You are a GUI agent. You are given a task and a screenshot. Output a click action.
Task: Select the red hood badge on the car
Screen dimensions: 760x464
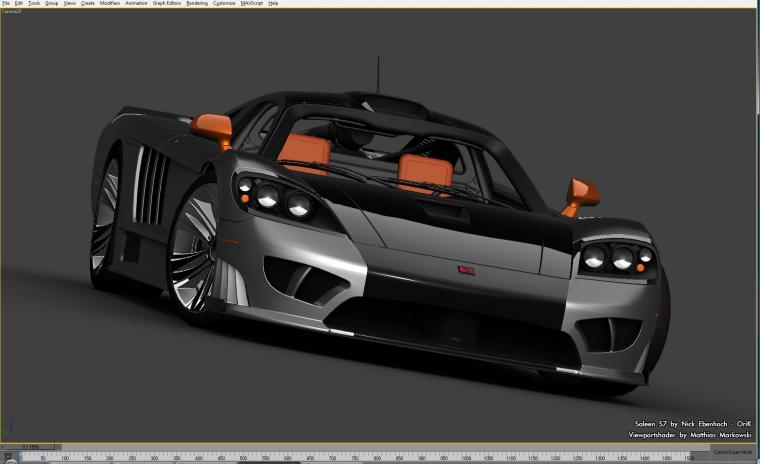tap(466, 270)
